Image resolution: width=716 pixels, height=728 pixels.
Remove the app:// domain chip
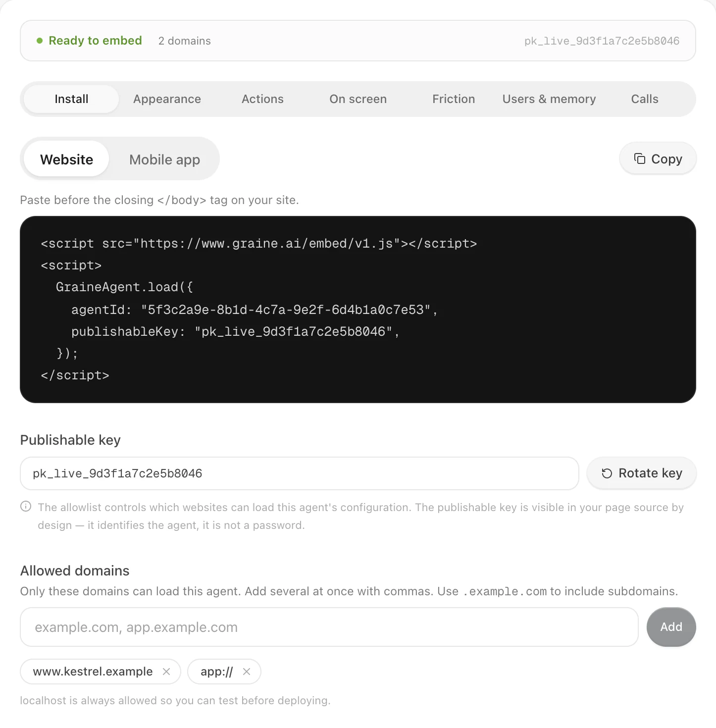coord(247,672)
